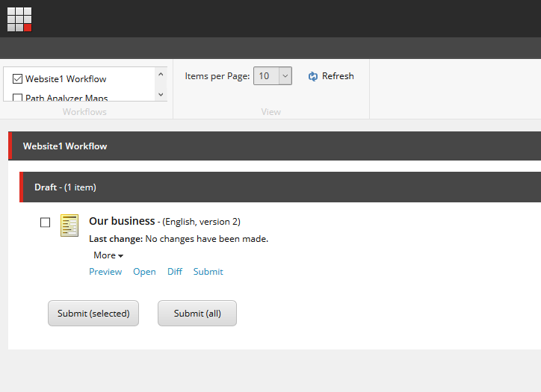Click the Refresh arrows icon
Image resolution: width=541 pixels, height=392 pixels.
pyautogui.click(x=313, y=76)
